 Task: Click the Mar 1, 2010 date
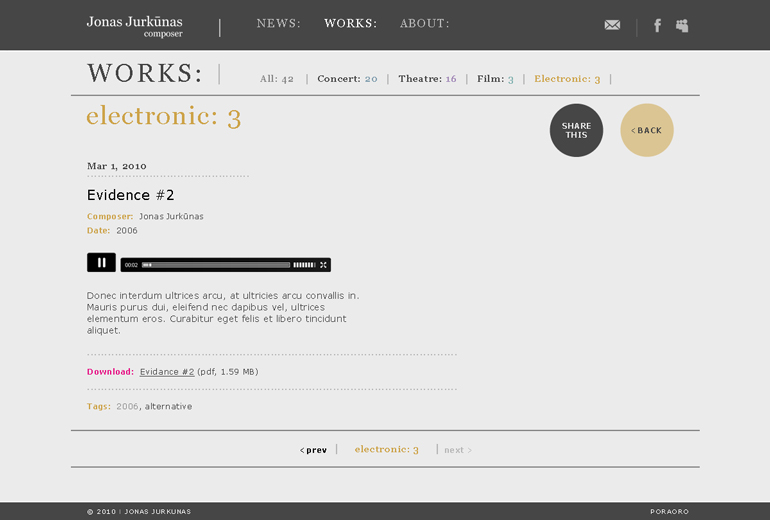[x=117, y=166]
